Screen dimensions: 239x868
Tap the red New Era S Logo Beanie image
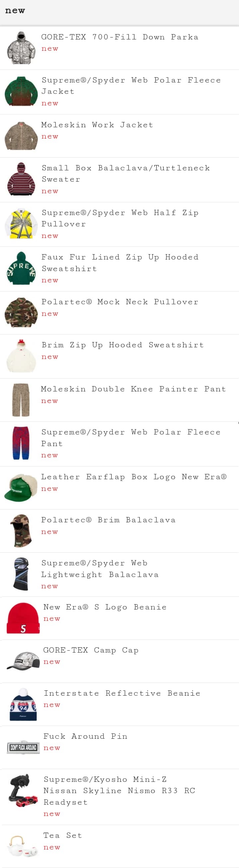click(x=23, y=618)
